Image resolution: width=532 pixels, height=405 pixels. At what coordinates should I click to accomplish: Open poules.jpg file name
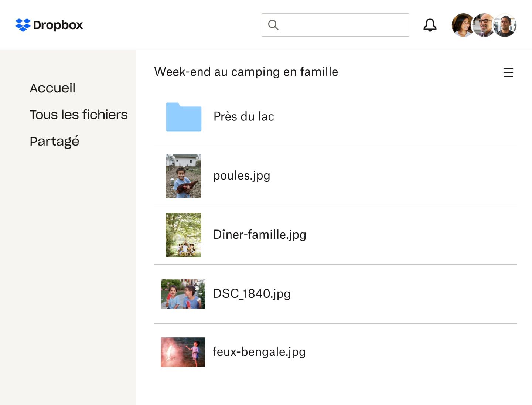pos(242,176)
